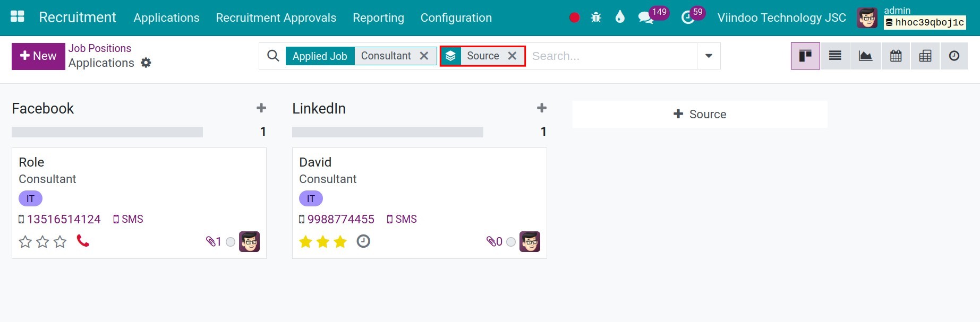The height and width of the screenshot is (322, 980).
Task: Add quick record in LinkedIn column
Action: (541, 108)
